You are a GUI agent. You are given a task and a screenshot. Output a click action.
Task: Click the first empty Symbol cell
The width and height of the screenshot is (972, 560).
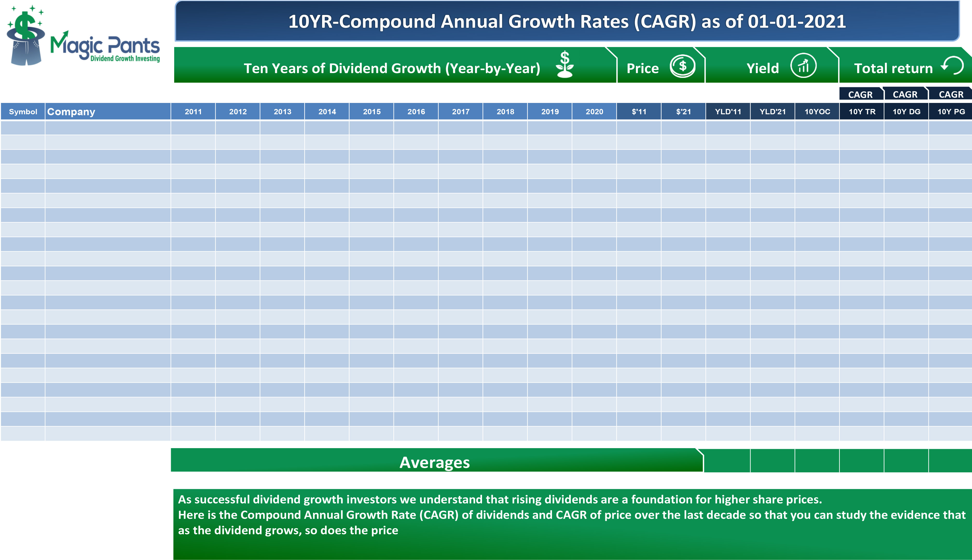click(x=23, y=128)
